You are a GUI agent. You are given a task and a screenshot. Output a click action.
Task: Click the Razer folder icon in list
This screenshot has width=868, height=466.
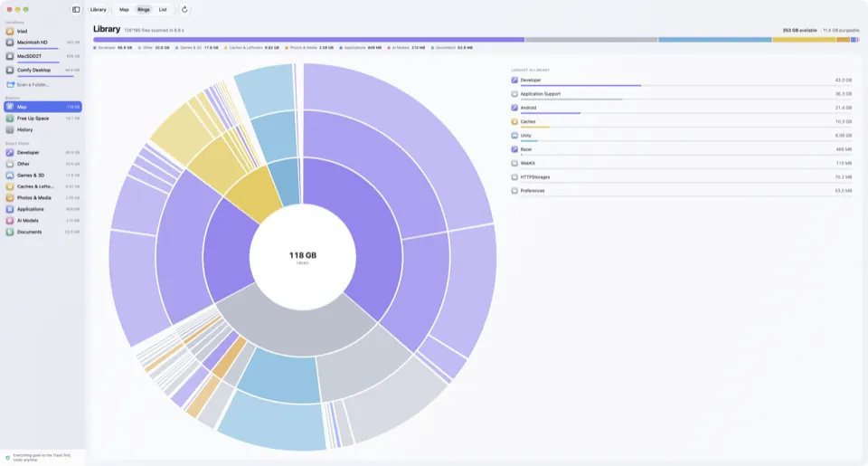[x=514, y=149]
